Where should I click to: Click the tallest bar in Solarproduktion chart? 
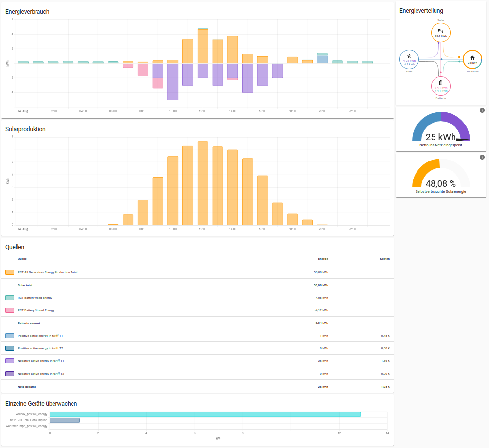point(202,183)
